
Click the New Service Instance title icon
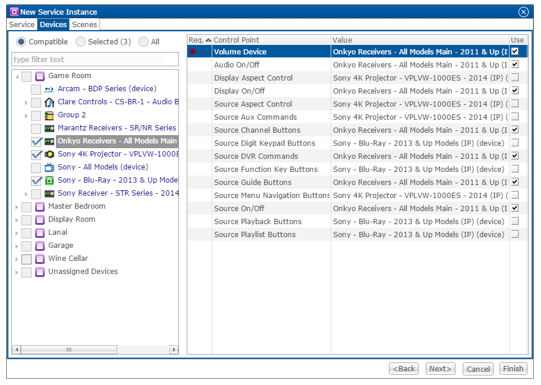(x=14, y=12)
